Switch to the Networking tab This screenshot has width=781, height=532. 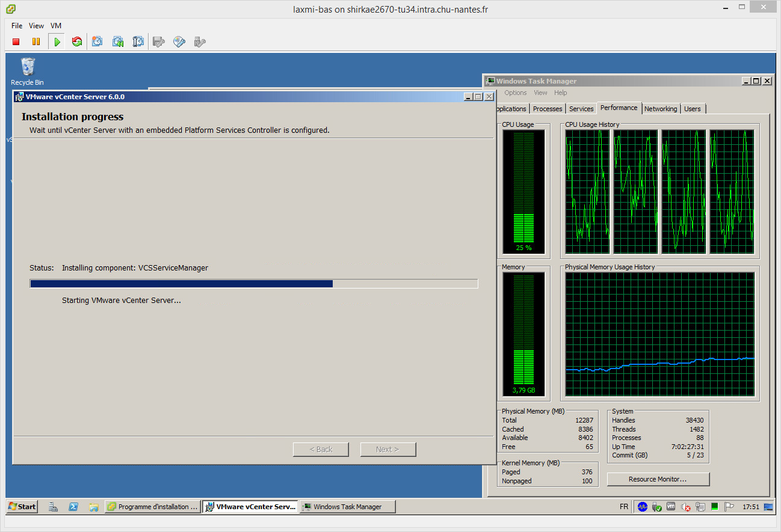[660, 109]
